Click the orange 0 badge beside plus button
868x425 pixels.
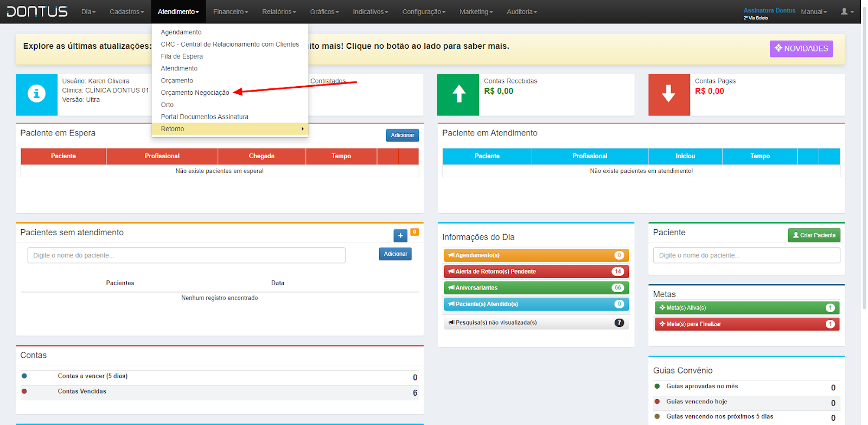coord(414,232)
